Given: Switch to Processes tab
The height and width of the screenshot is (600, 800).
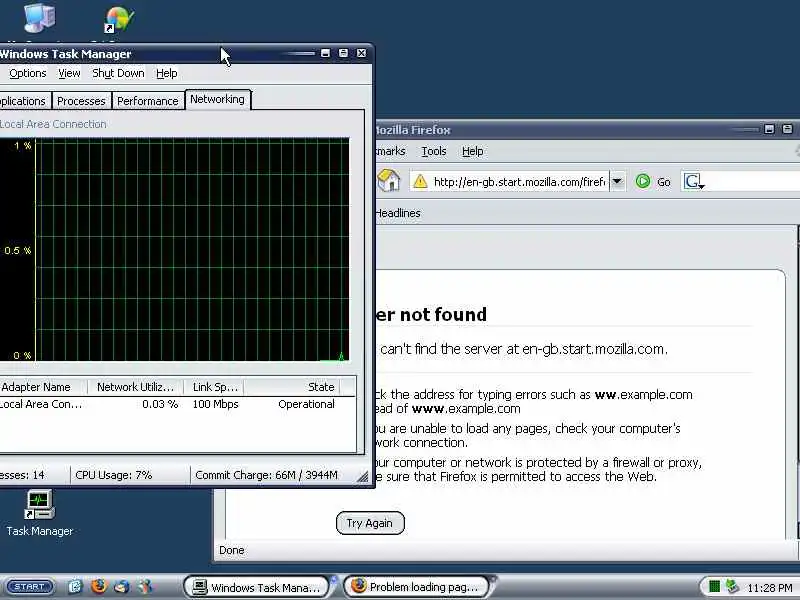Looking at the screenshot, I should [81, 101].
